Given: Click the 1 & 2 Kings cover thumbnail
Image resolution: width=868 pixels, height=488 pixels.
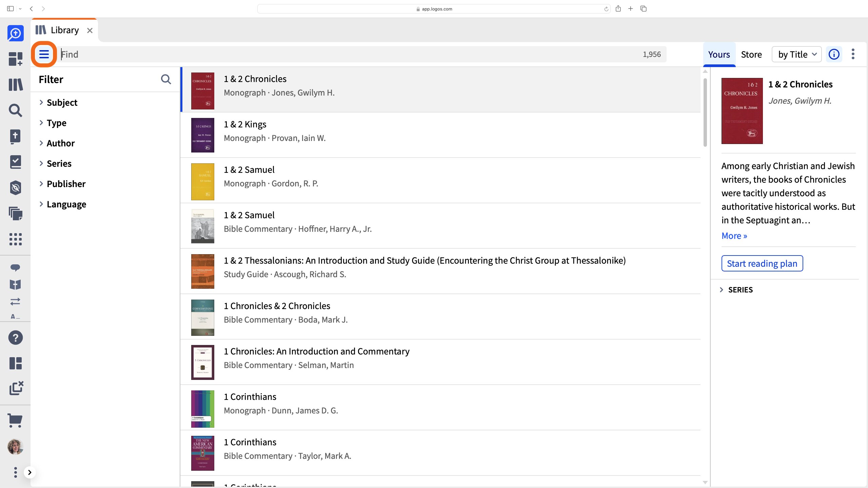Looking at the screenshot, I should pos(202,135).
